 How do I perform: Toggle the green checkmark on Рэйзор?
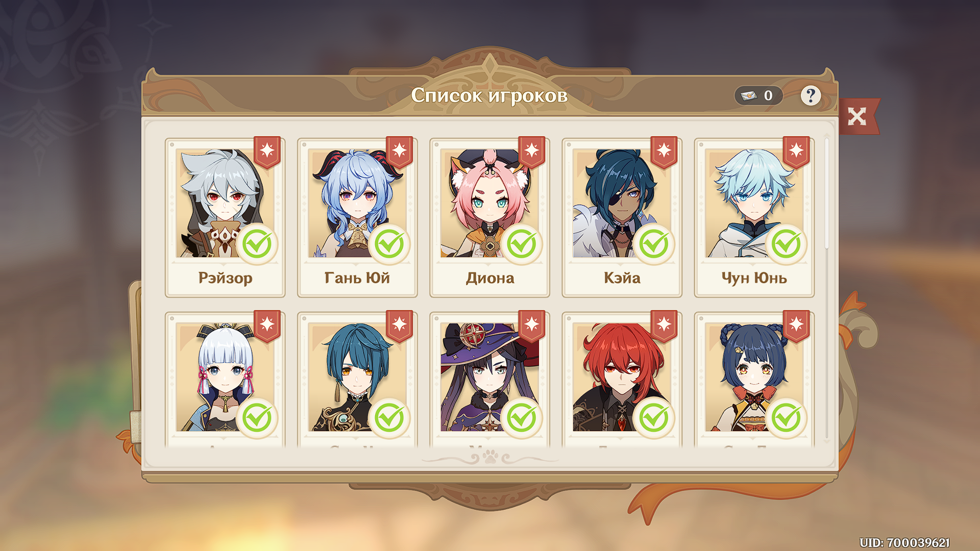pos(257,244)
